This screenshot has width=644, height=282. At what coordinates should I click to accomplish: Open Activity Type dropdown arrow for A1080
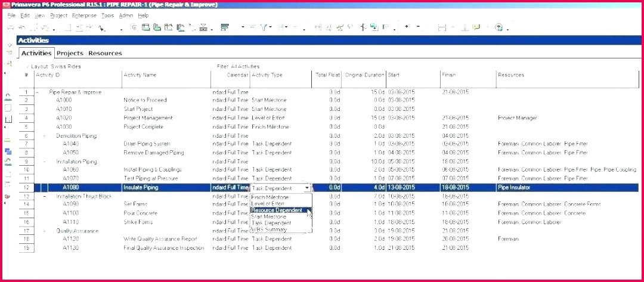(307, 188)
